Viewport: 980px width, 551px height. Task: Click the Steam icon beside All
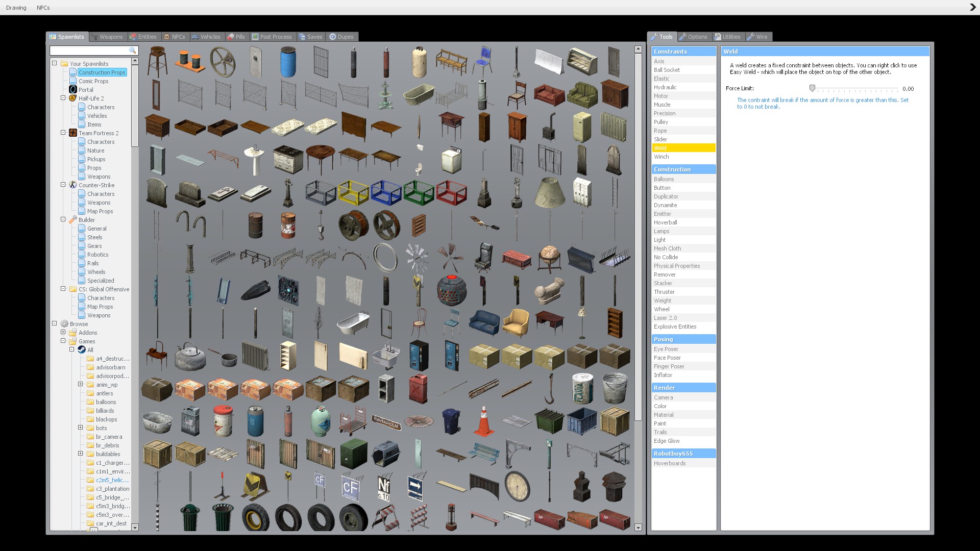click(82, 349)
